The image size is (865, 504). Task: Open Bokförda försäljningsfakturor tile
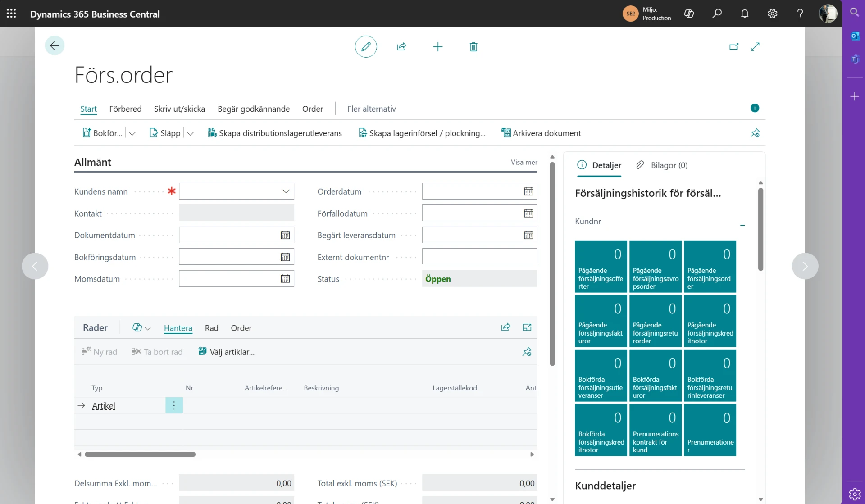[x=656, y=375]
